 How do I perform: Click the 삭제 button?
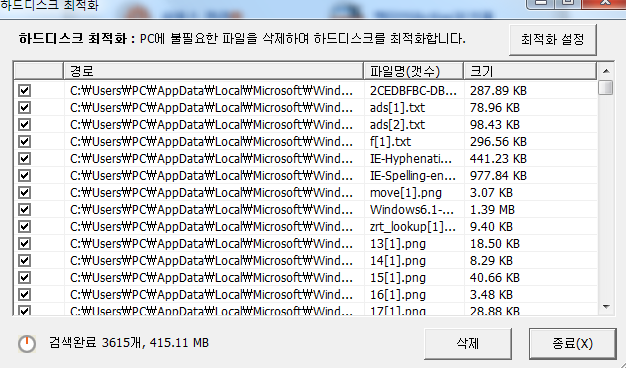coord(468,343)
